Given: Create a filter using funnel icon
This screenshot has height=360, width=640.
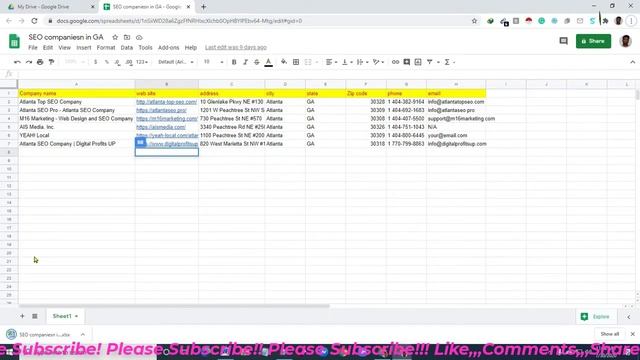Looking at the screenshot, I should [430, 62].
